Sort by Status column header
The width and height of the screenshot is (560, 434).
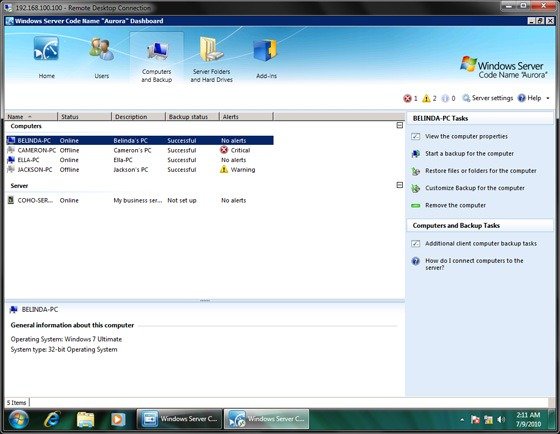(x=85, y=116)
